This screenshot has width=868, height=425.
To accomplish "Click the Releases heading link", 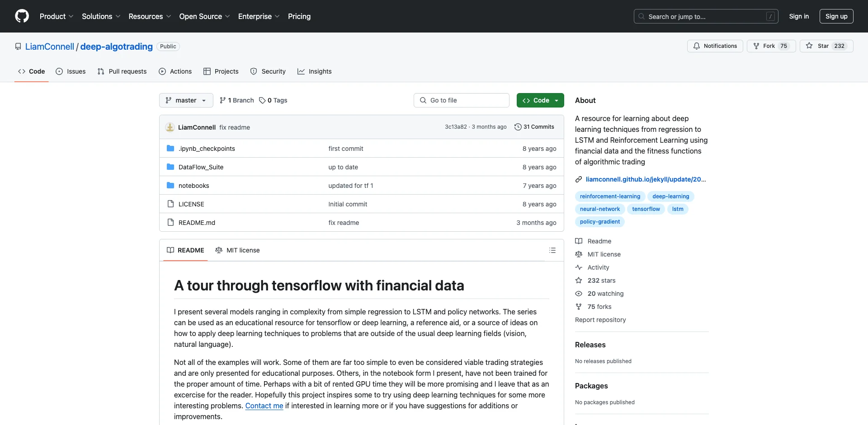I will [x=590, y=345].
